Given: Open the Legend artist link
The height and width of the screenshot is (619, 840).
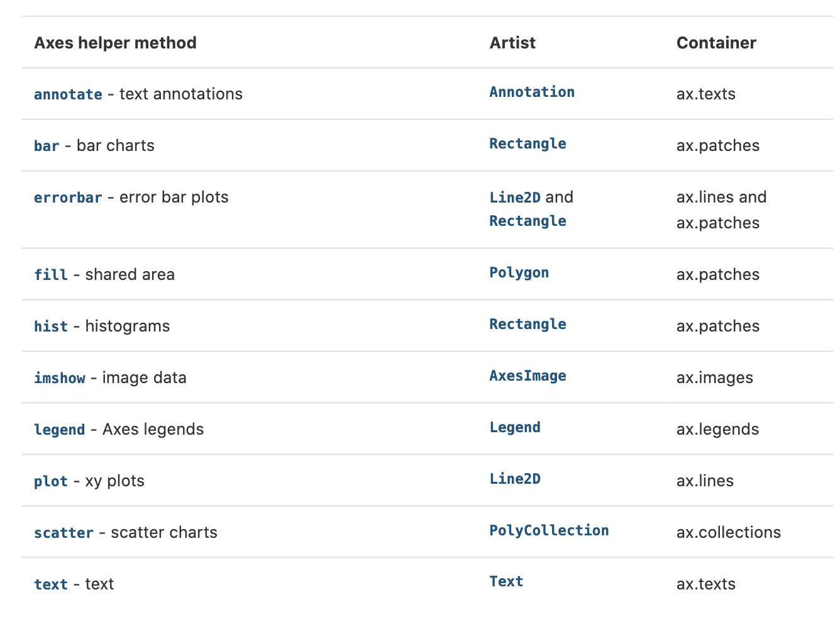Looking at the screenshot, I should pos(515,427).
